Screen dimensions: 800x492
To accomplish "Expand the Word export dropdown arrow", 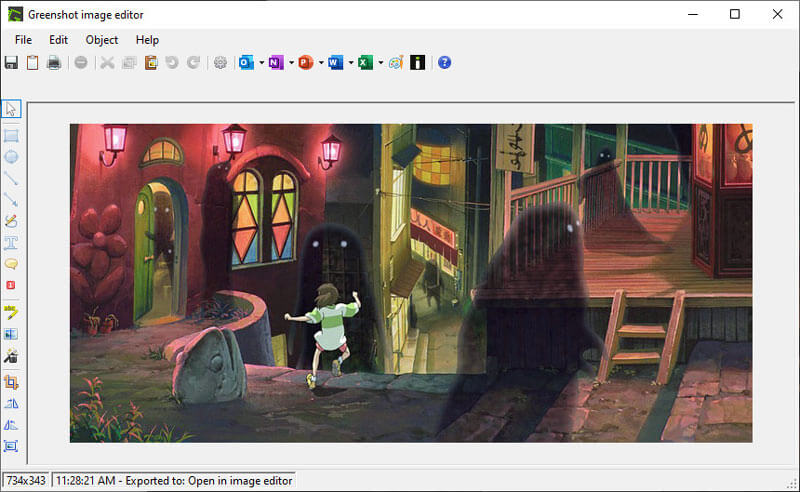I will 351,63.
